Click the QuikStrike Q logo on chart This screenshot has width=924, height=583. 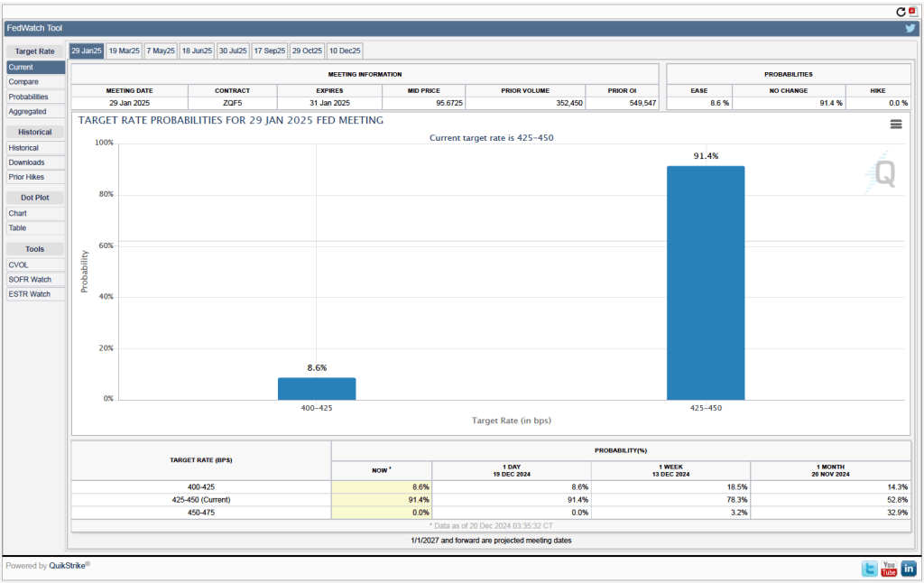tap(884, 173)
